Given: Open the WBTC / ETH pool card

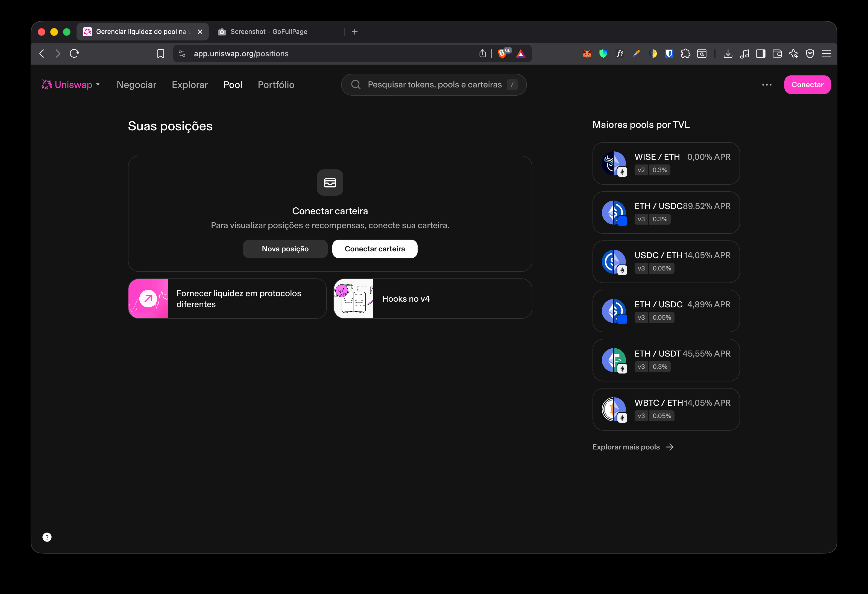Looking at the screenshot, I should [666, 410].
